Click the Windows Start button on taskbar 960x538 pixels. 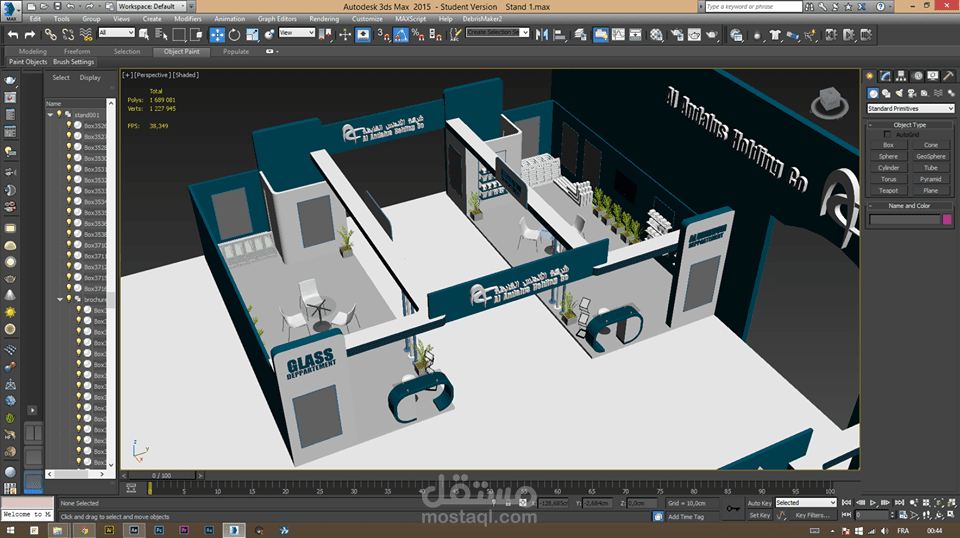point(10,531)
